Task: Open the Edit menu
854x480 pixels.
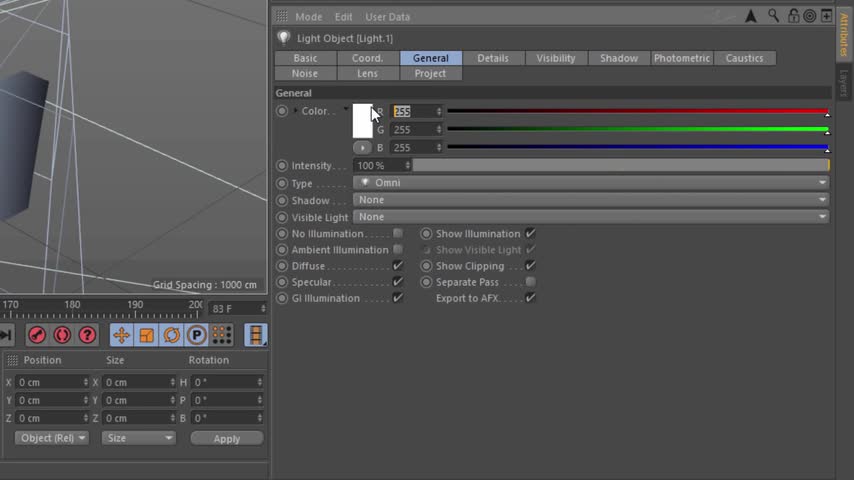Action: tap(343, 17)
